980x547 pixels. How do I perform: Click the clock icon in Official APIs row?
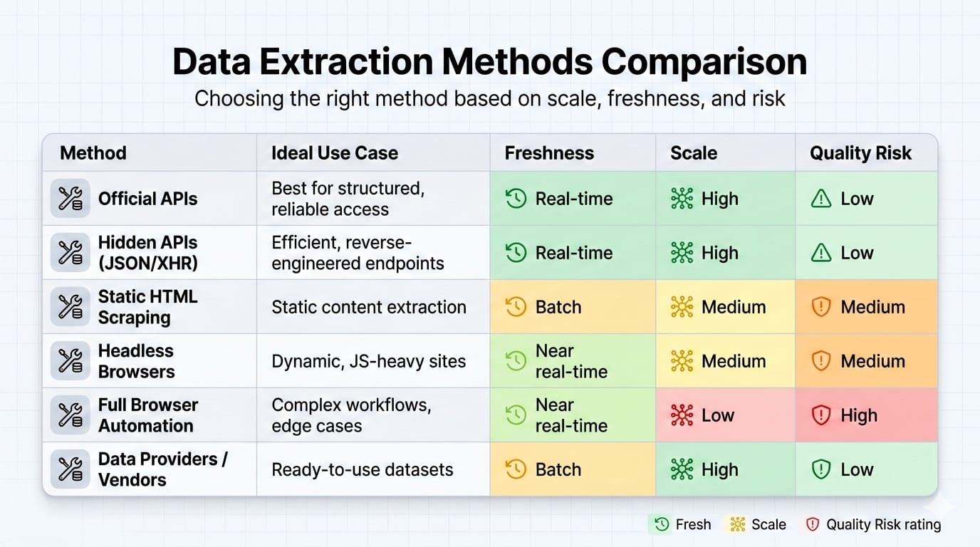[516, 199]
